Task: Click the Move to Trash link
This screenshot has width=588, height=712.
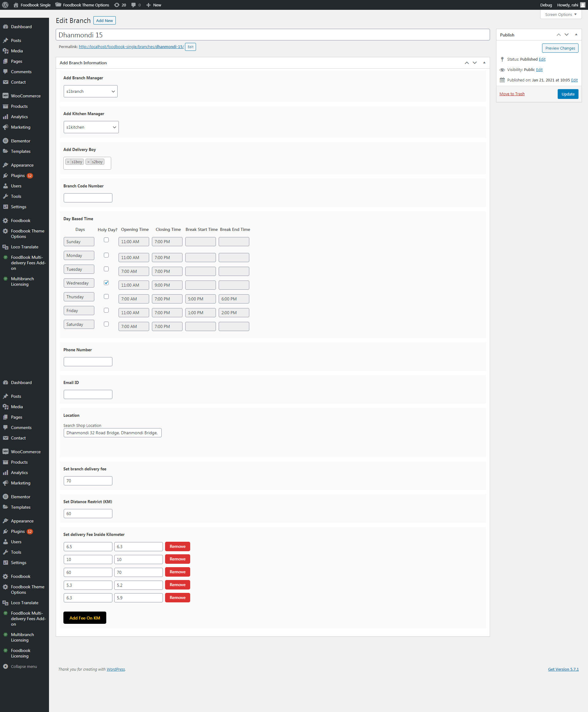Action: point(512,94)
